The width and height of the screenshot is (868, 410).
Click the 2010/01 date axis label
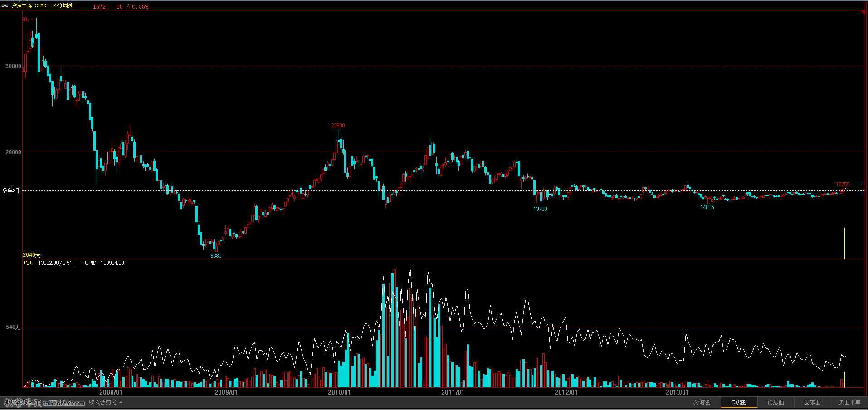[339, 392]
